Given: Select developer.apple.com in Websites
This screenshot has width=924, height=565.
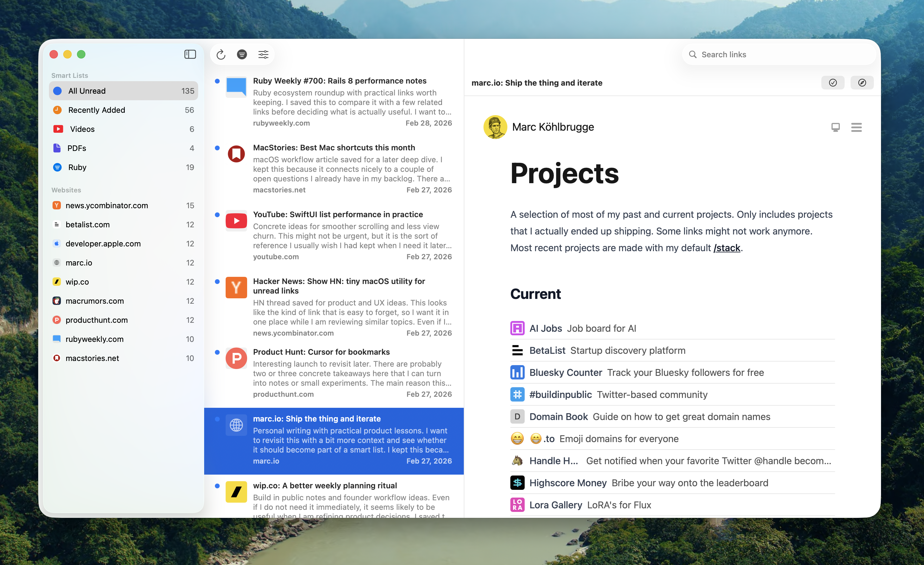Looking at the screenshot, I should pos(123,244).
